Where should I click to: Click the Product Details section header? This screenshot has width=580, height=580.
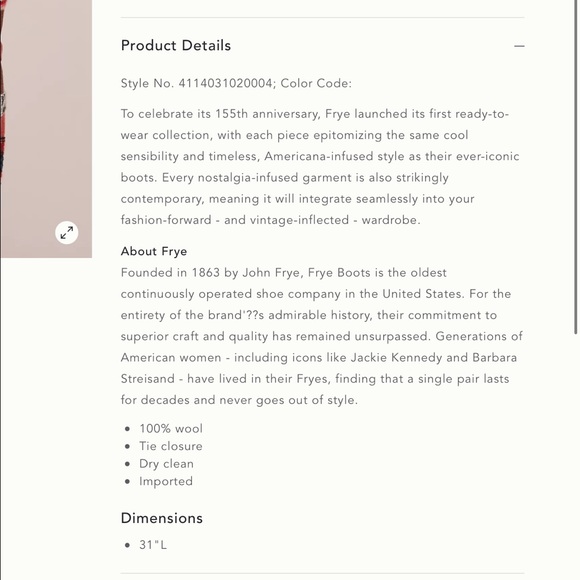[176, 45]
